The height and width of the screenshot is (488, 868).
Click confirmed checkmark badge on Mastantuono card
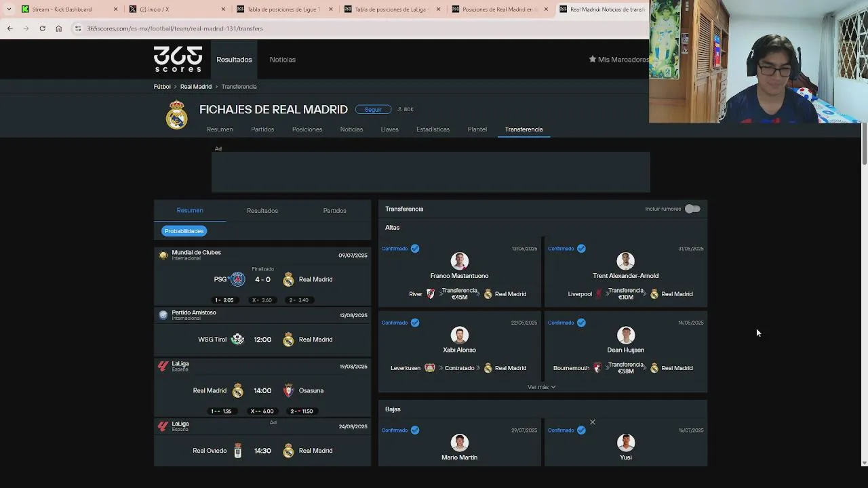tap(415, 249)
